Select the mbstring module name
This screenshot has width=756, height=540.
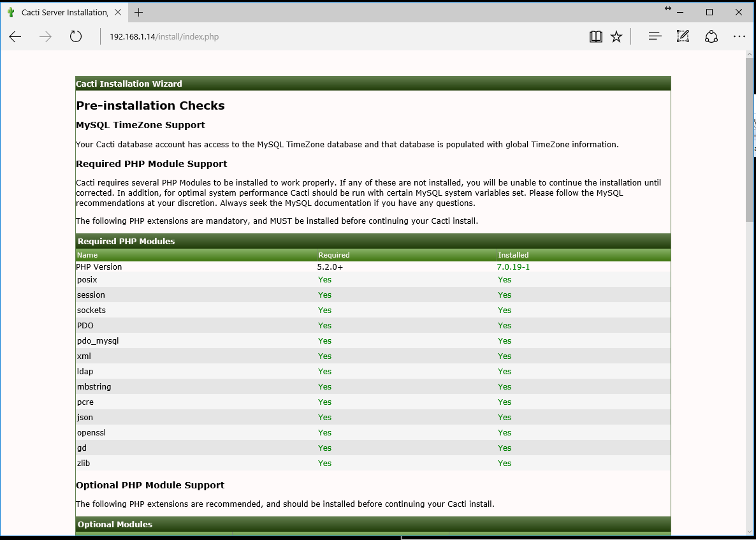click(94, 387)
